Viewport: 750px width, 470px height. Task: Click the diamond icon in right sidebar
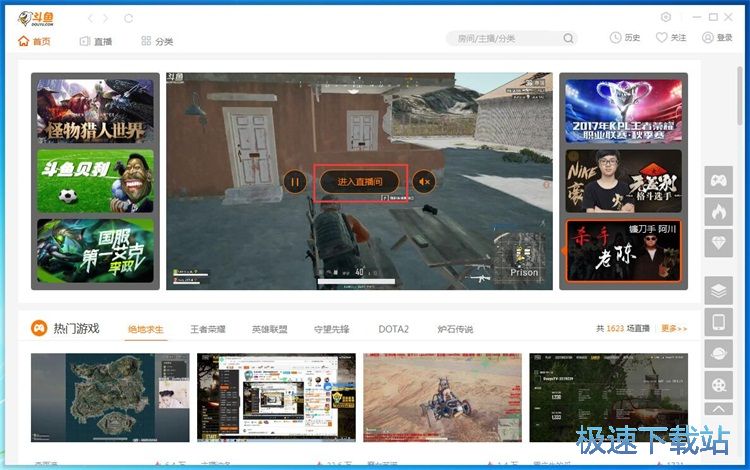click(x=718, y=243)
